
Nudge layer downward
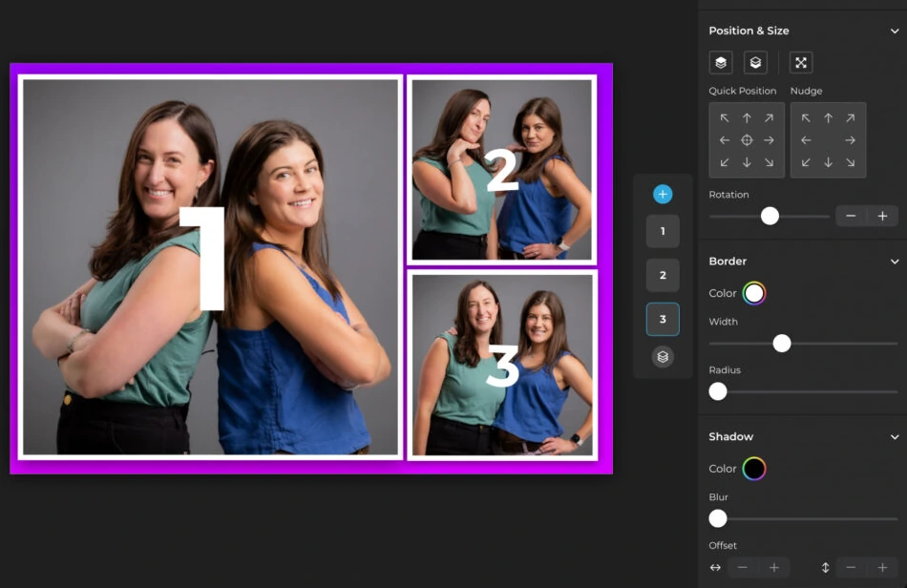(829, 162)
